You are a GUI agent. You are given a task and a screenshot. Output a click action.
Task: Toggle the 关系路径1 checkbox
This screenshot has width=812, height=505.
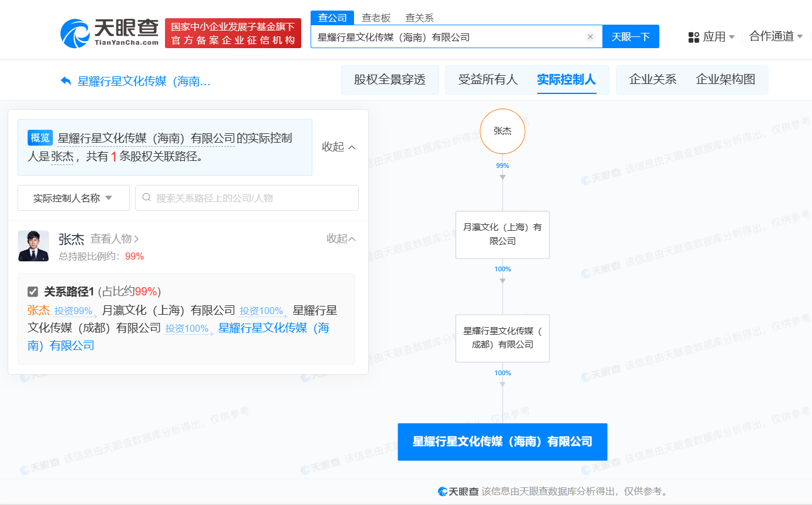(33, 292)
